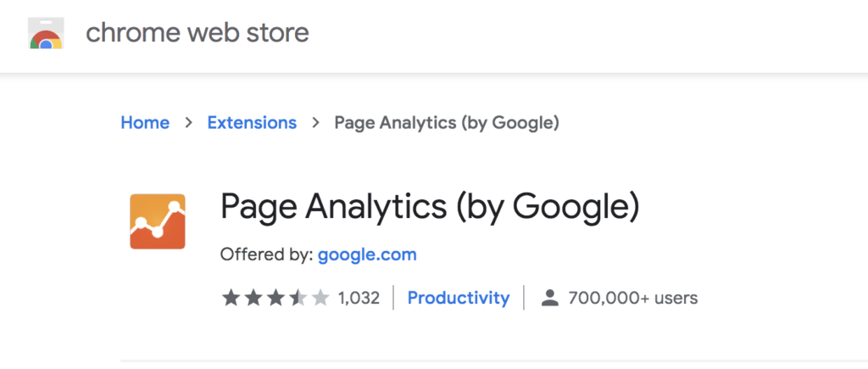868x369 pixels.
Task: Click the Page Analytics (by Google) heading
Action: tap(430, 208)
